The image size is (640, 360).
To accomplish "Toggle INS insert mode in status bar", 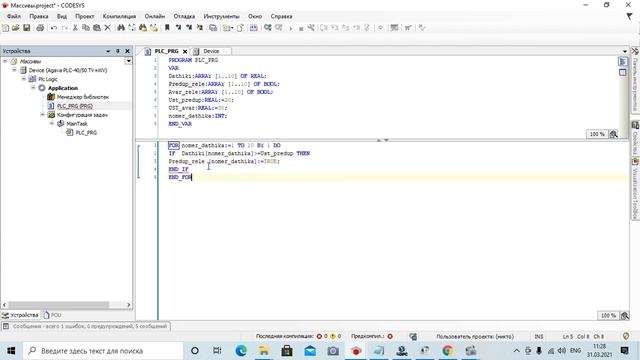I will (539, 336).
